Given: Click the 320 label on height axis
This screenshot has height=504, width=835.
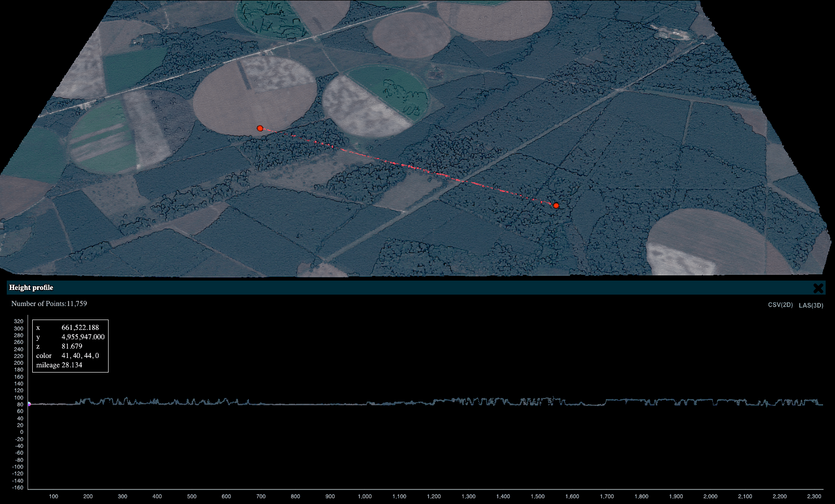Looking at the screenshot, I should [19, 321].
